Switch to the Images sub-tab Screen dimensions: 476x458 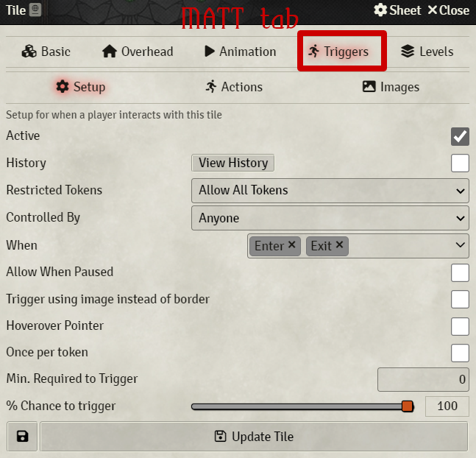[391, 87]
